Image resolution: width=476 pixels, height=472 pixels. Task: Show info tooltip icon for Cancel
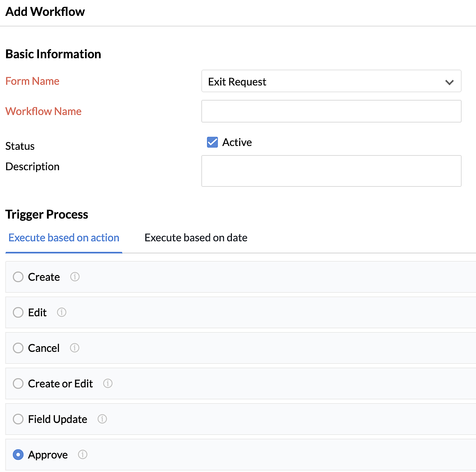[75, 348]
